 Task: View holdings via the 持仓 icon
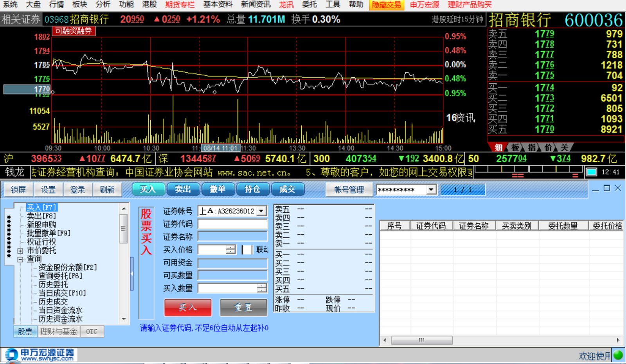[252, 189]
